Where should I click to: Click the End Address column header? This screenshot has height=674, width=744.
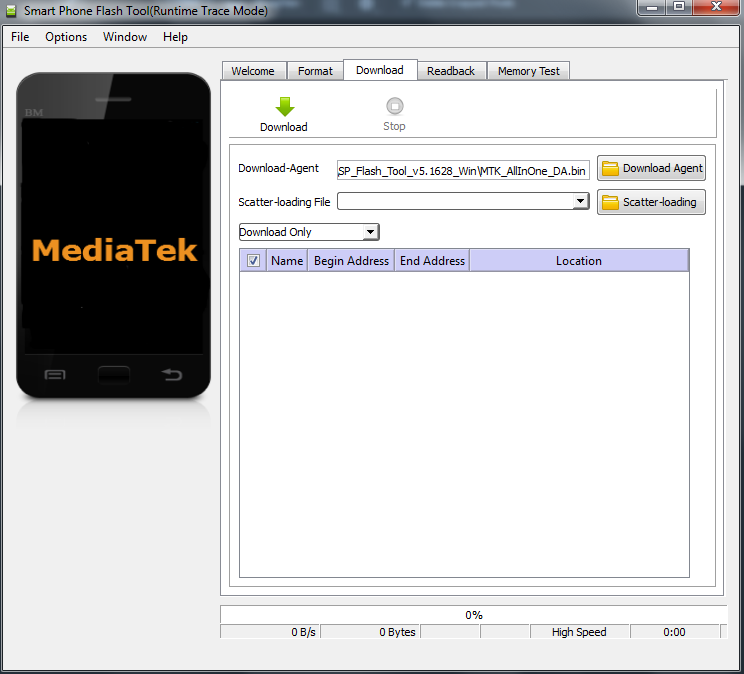[432, 261]
